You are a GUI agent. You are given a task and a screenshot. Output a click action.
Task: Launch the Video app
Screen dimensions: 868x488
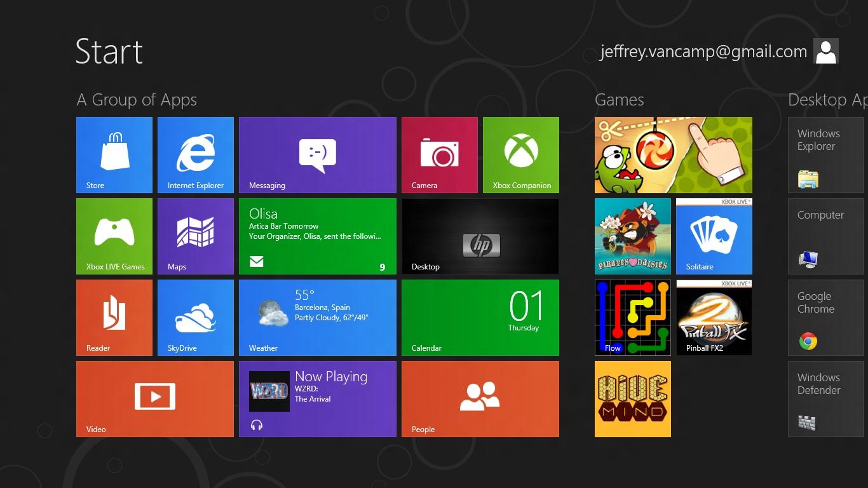[x=154, y=398]
